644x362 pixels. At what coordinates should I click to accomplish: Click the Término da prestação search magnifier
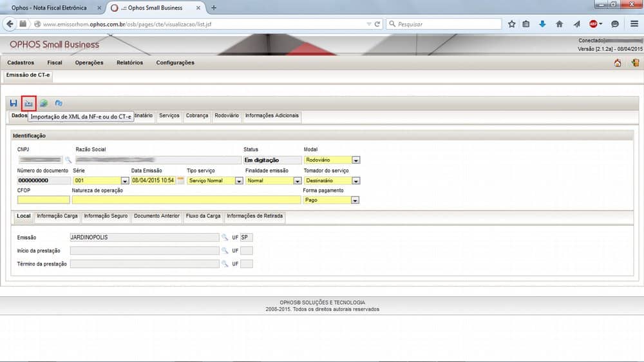coord(225,263)
